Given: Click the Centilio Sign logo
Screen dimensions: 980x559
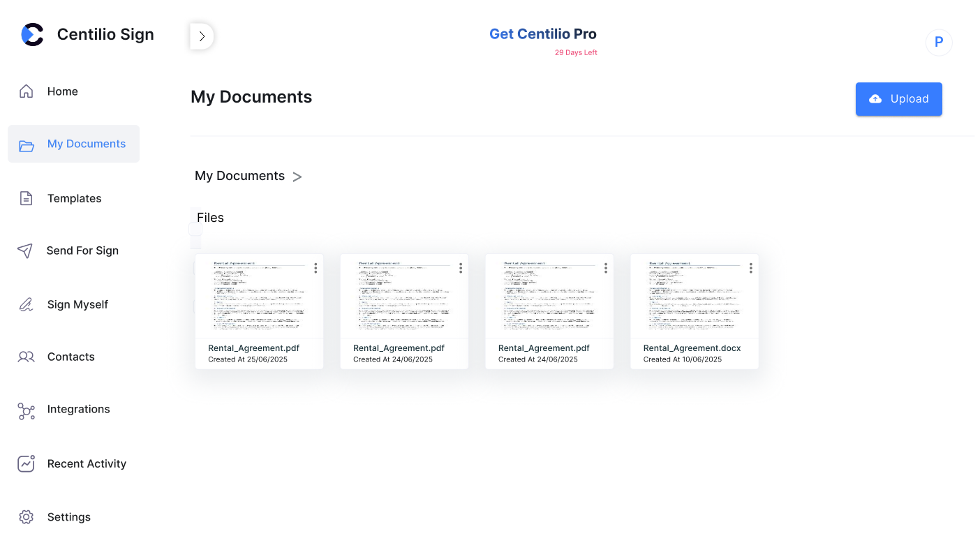Looking at the screenshot, I should pos(32,33).
